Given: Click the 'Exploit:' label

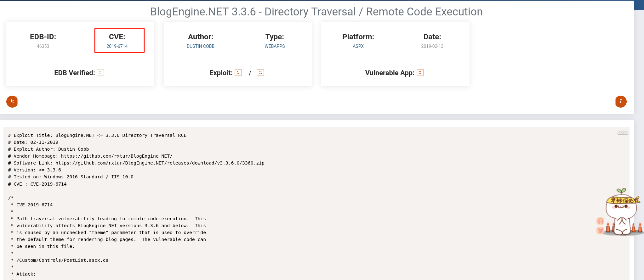Looking at the screenshot, I should (x=221, y=73).
